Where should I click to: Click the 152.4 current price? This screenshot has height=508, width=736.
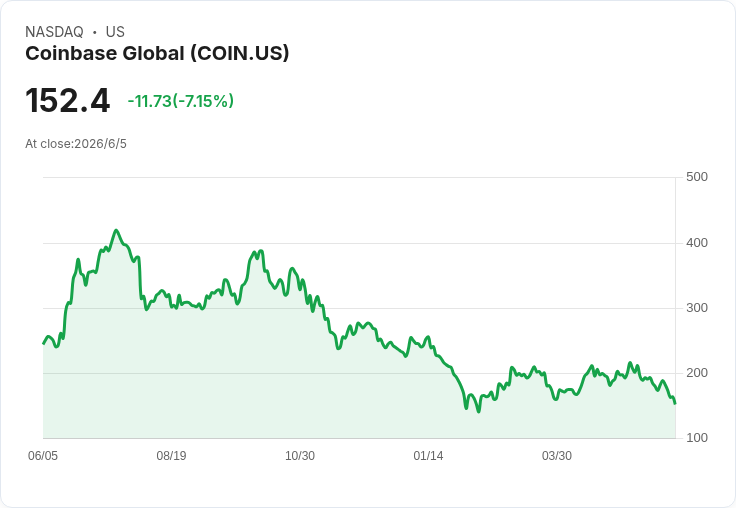tap(68, 100)
